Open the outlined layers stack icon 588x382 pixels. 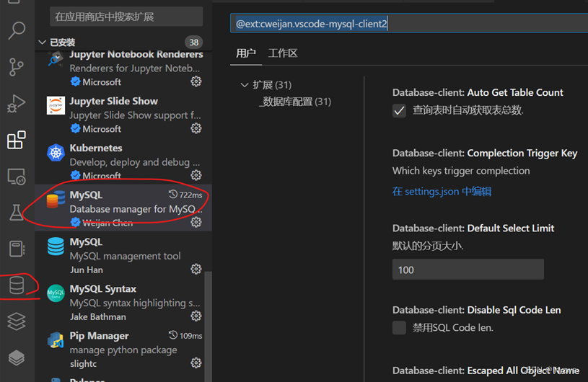click(x=17, y=321)
